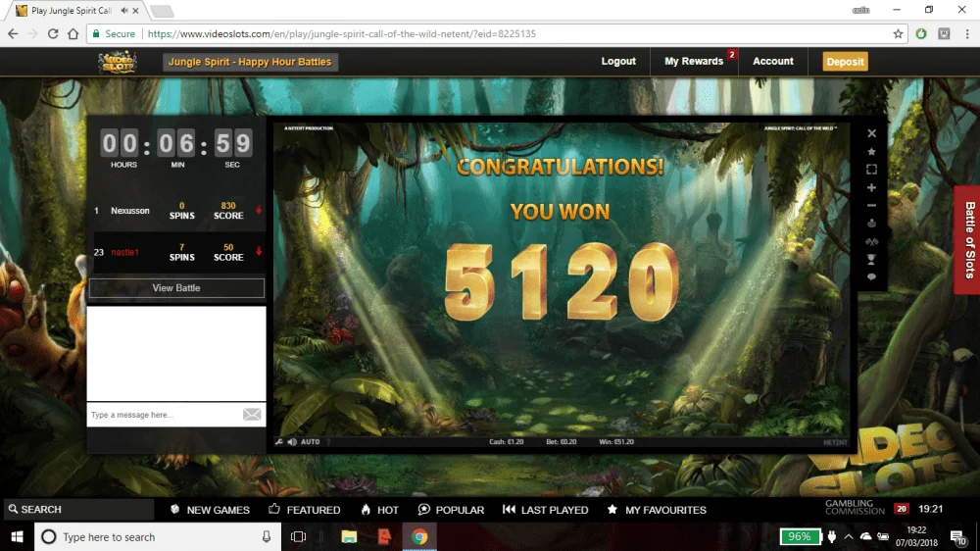Go back with the browser back arrow
The width and height of the screenshot is (980, 551).
pos(13,33)
